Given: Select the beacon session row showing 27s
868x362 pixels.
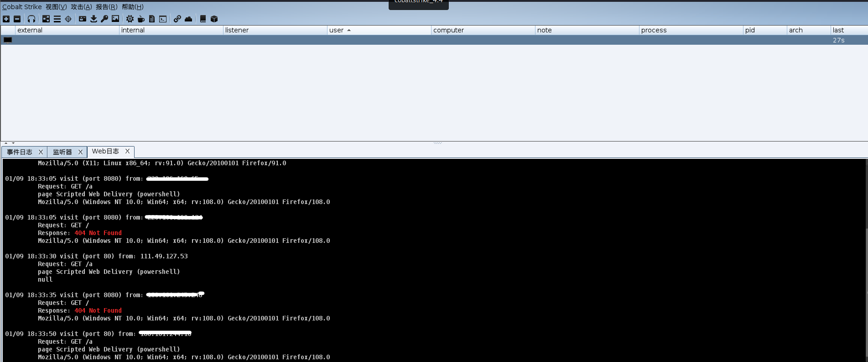Looking at the screenshot, I should coord(434,40).
